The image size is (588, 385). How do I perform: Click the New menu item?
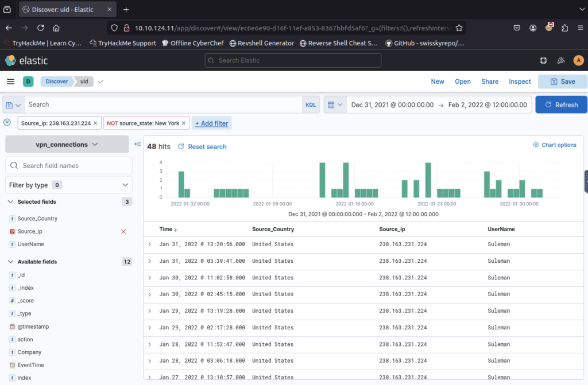437,81
